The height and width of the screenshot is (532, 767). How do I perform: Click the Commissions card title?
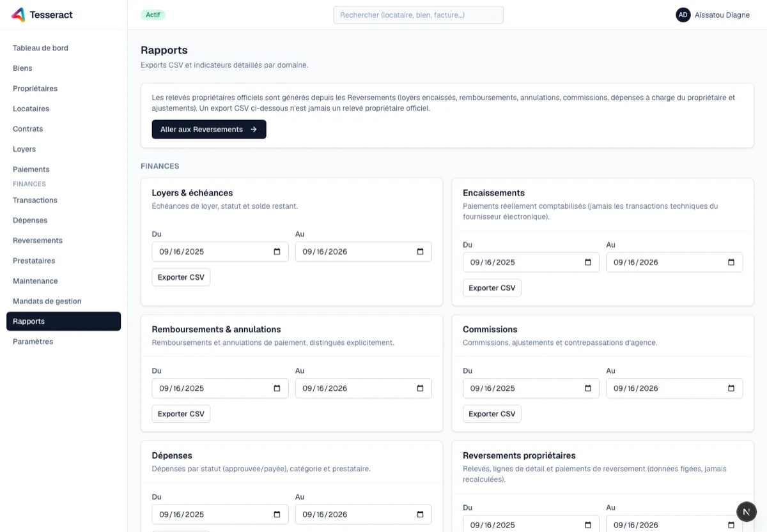[490, 330]
